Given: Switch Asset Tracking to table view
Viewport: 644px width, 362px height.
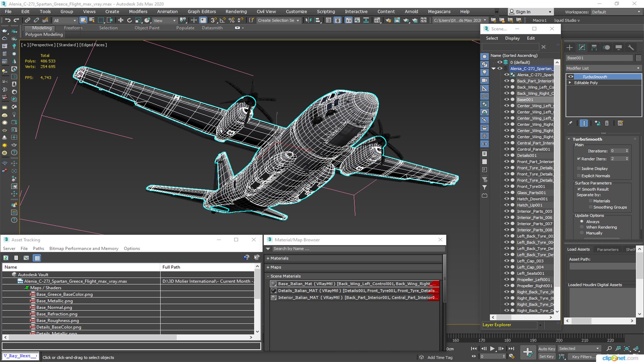Looking at the screenshot, I should click(37, 258).
